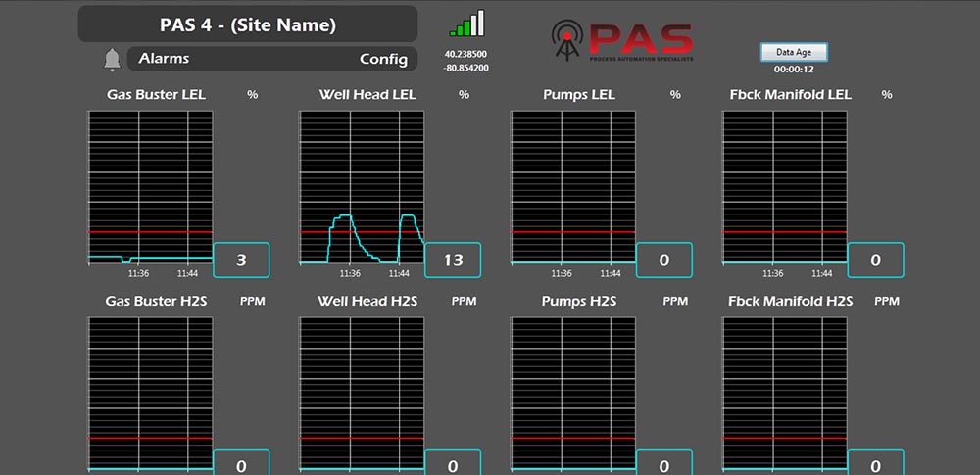Click the 11:36 tick under Well Head LEL

pos(350,273)
